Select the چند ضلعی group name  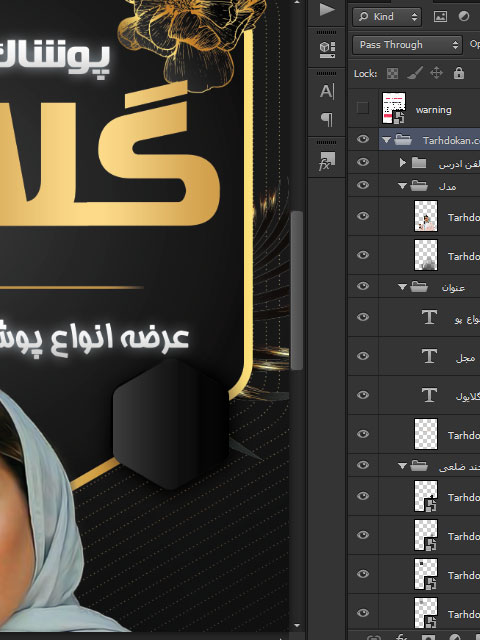click(459, 467)
